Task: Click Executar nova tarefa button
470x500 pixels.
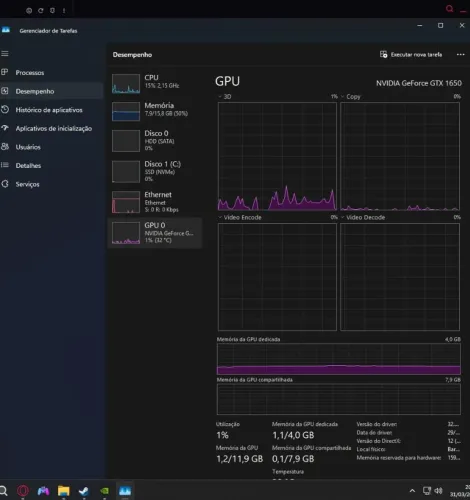Action: point(411,54)
